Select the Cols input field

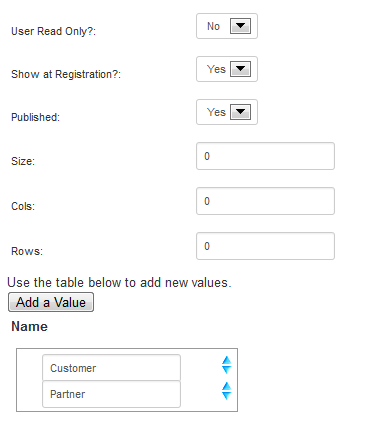(265, 201)
